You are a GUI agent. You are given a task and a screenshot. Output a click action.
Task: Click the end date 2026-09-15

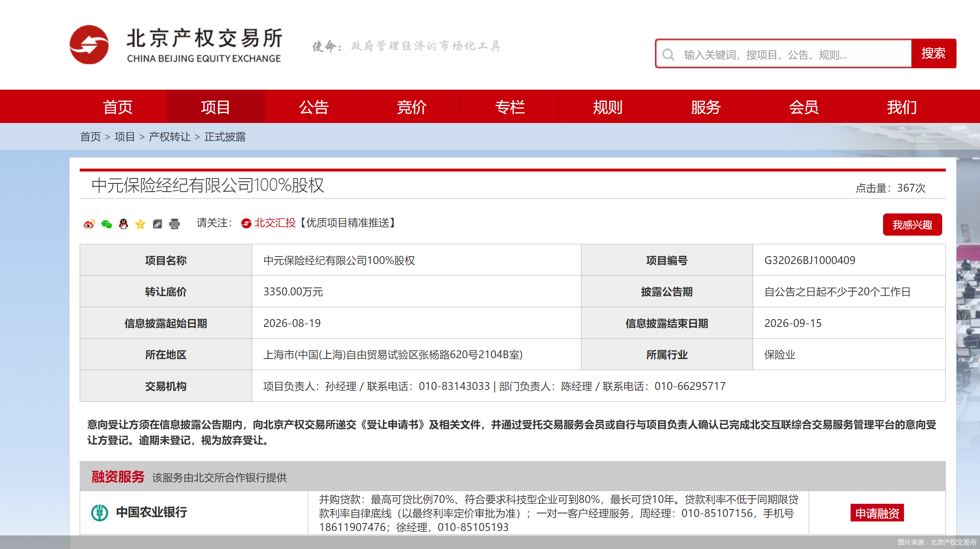coord(793,323)
